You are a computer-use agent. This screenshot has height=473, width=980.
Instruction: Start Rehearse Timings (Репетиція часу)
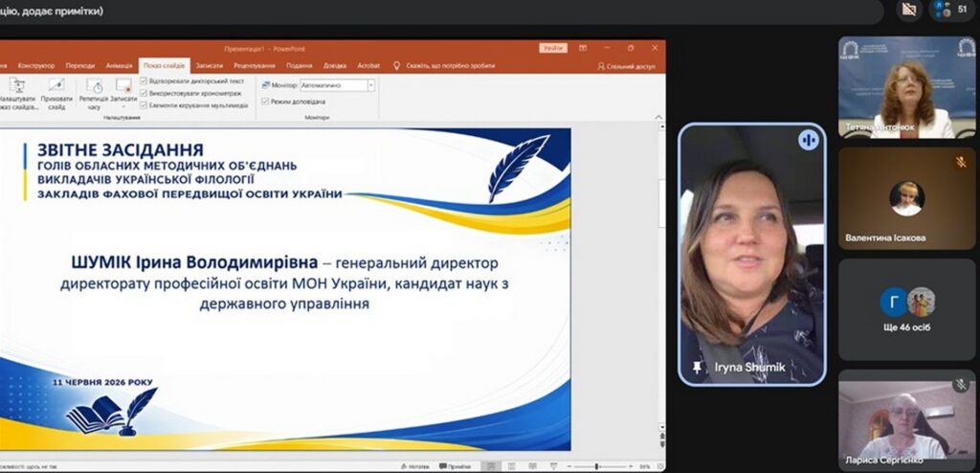pos(95,94)
